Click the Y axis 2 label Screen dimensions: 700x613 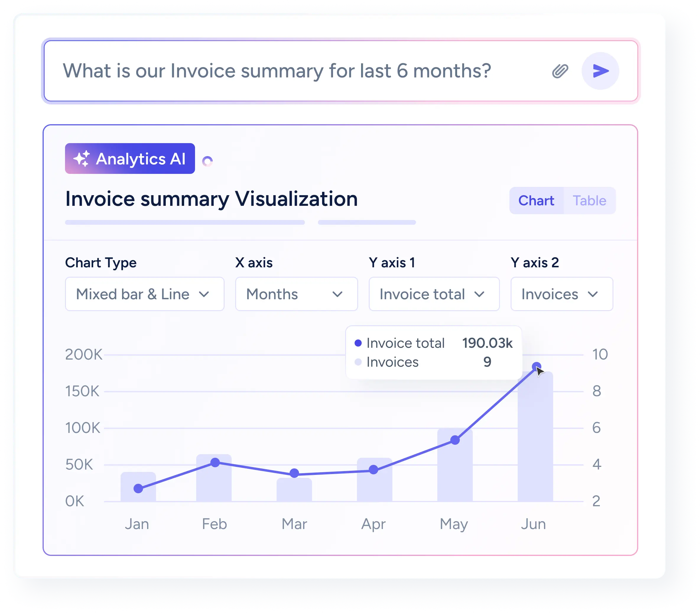point(535,263)
